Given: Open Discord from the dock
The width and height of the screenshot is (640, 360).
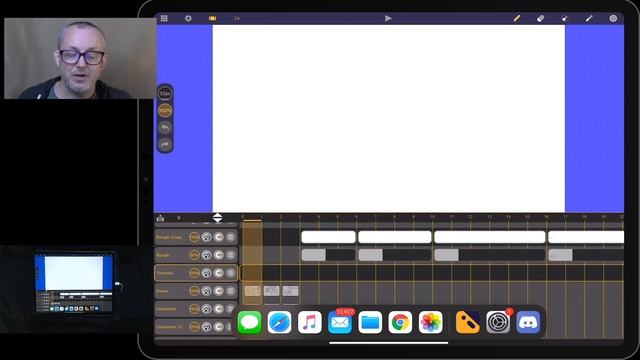Looking at the screenshot, I should click(x=528, y=322).
